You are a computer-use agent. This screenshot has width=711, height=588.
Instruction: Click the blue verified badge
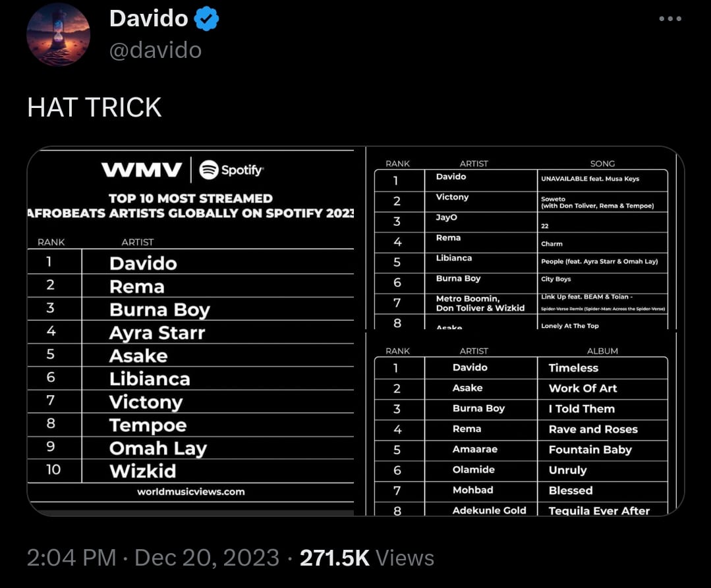click(x=208, y=19)
